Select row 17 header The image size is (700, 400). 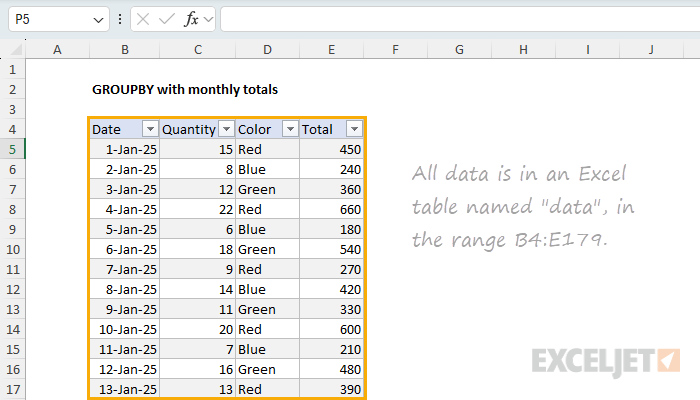[12, 389]
